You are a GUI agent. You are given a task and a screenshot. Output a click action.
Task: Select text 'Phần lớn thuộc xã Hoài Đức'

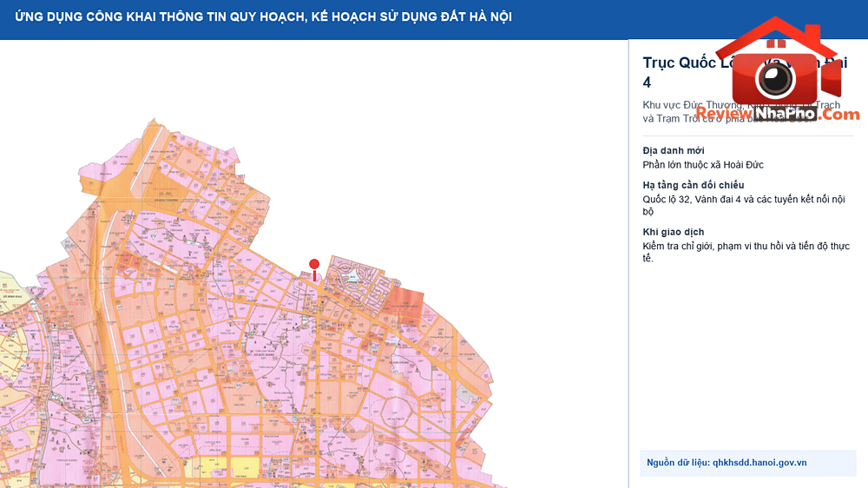(x=703, y=164)
